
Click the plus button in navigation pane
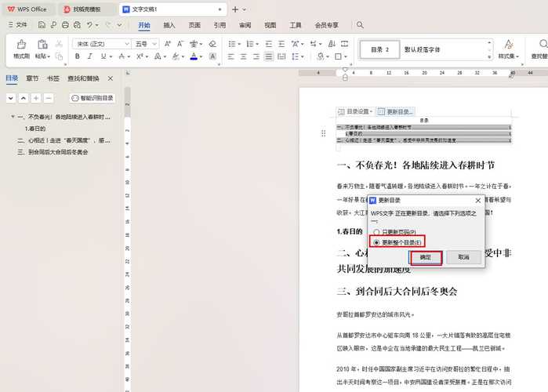36,98
